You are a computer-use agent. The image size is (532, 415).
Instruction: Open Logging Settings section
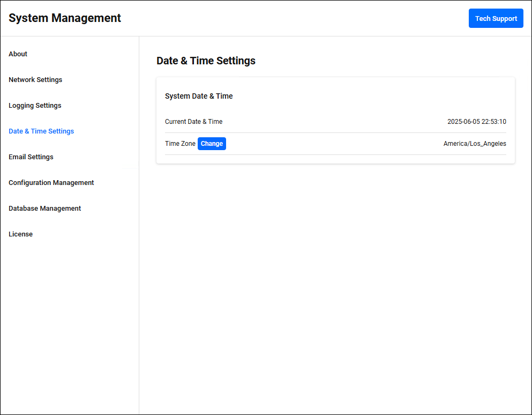[x=35, y=106]
